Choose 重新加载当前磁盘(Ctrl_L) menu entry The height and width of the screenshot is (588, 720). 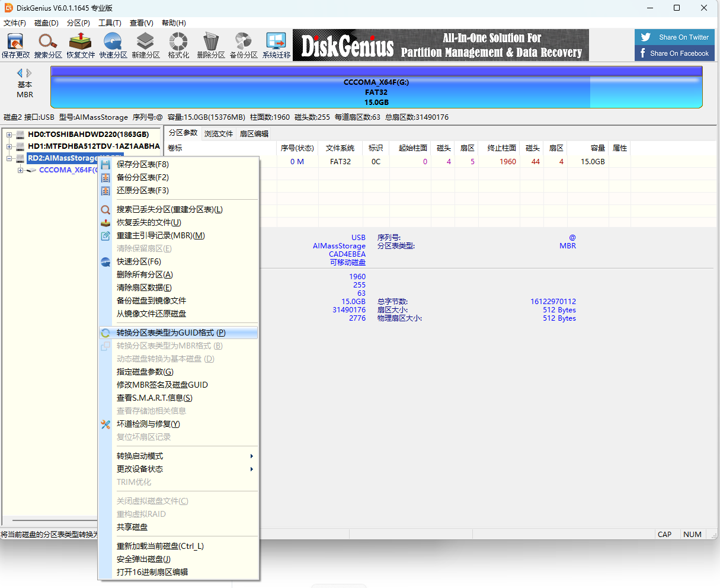tap(178, 546)
